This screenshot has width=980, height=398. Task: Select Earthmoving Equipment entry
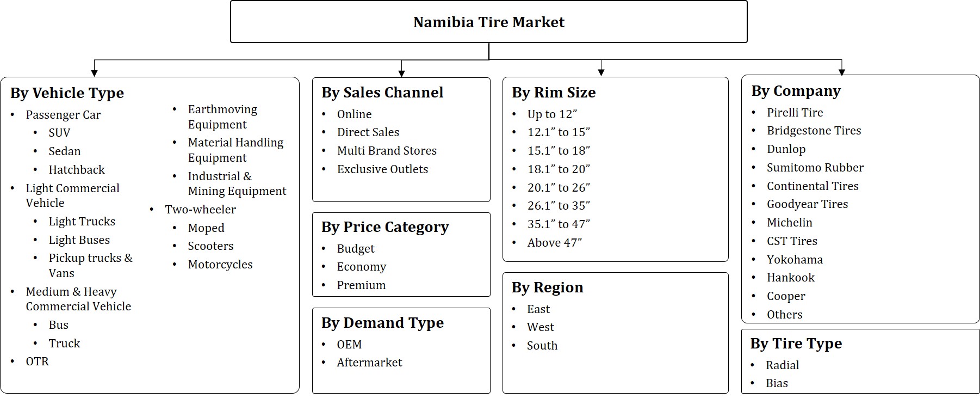[222, 117]
